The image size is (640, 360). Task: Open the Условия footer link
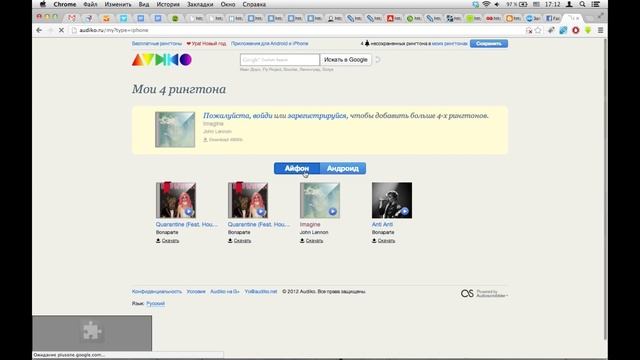pyautogui.click(x=196, y=291)
